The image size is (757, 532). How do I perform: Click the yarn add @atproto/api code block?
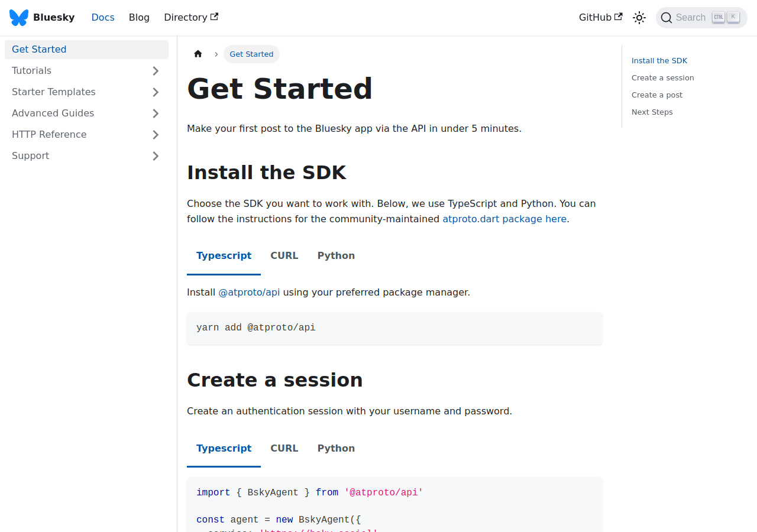click(394, 328)
